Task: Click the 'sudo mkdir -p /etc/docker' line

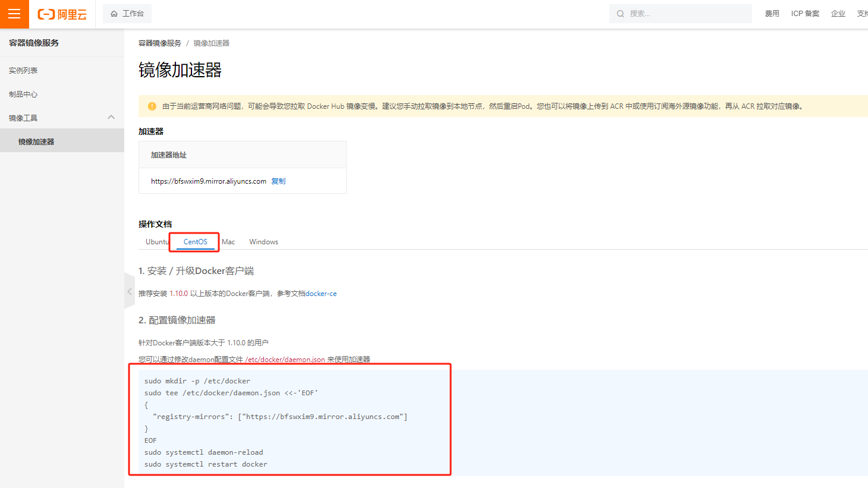Action: (197, 381)
